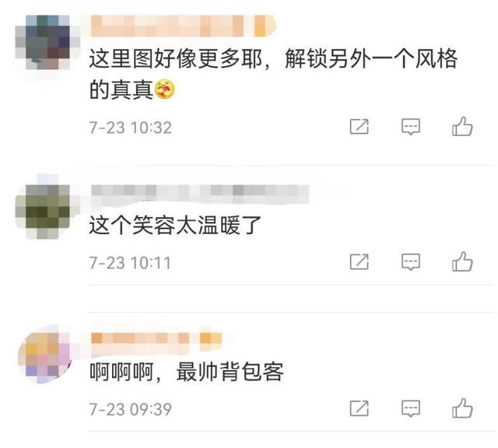The width and height of the screenshot is (498, 448).
Task: Open the third commenter's orange username
Action: pos(156,342)
